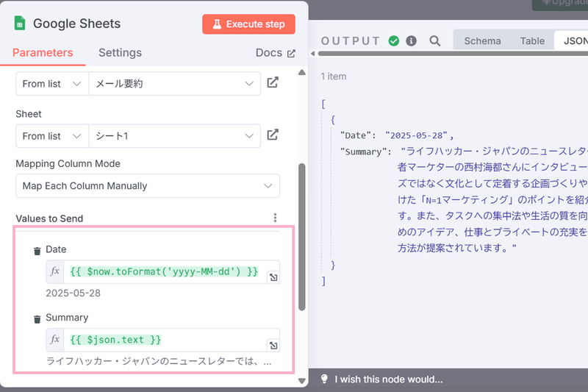The height and width of the screenshot is (392, 588).
Task: Switch output view to Table
Action: click(x=532, y=41)
